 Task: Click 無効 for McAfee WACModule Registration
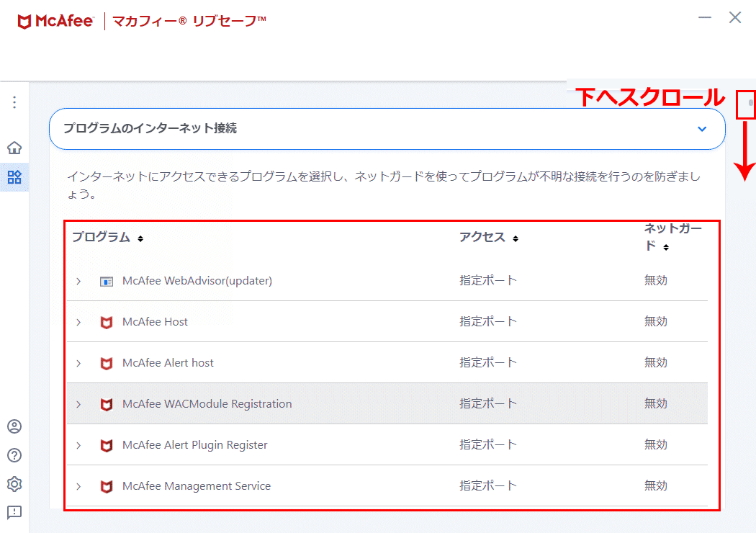[x=656, y=403]
